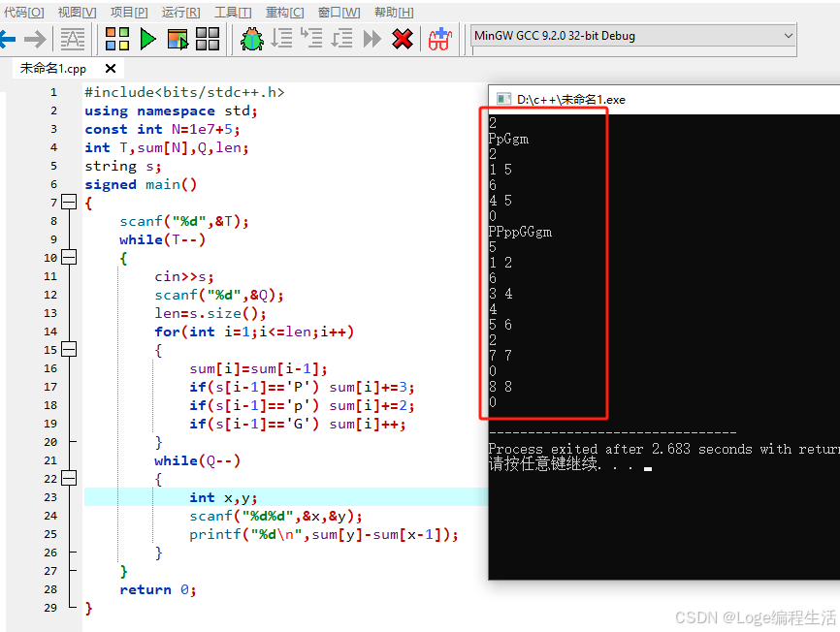Click the colorful Compile icon

click(117, 39)
